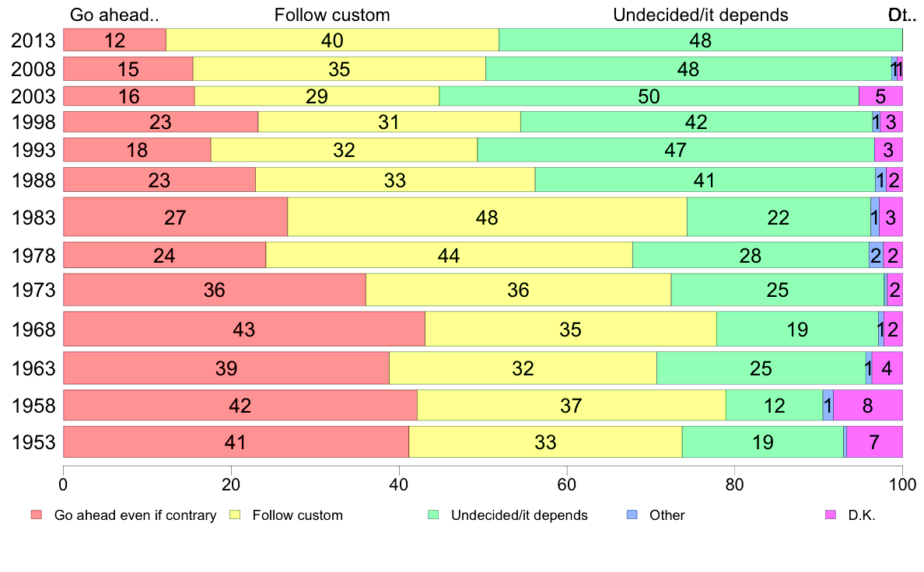Select the 1968 red bar labeled 43
This screenshot has height=572, width=924.
click(244, 330)
